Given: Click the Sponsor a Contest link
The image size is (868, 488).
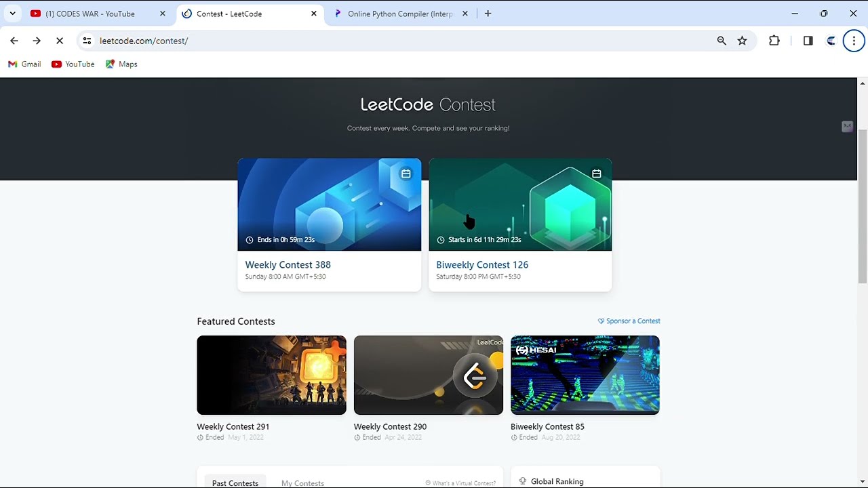Looking at the screenshot, I should tap(629, 321).
